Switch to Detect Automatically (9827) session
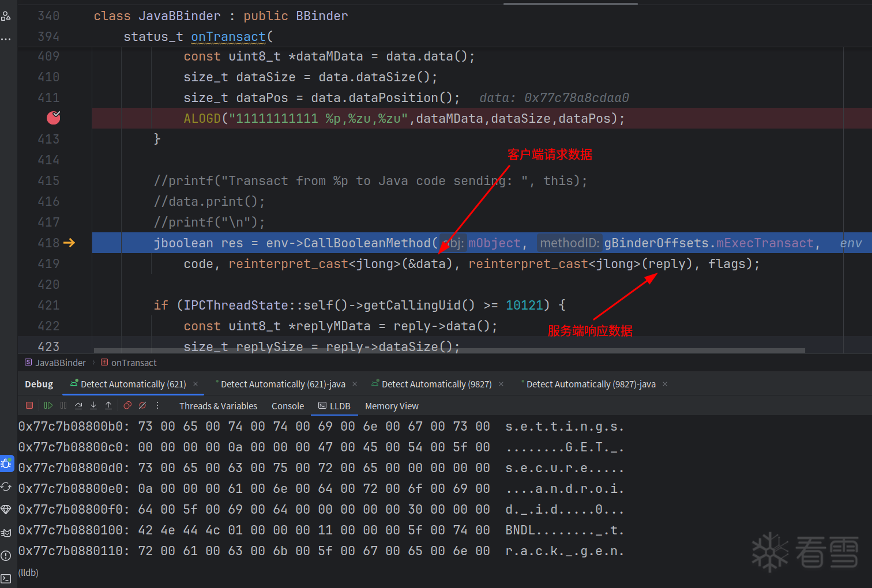 pyautogui.click(x=431, y=385)
